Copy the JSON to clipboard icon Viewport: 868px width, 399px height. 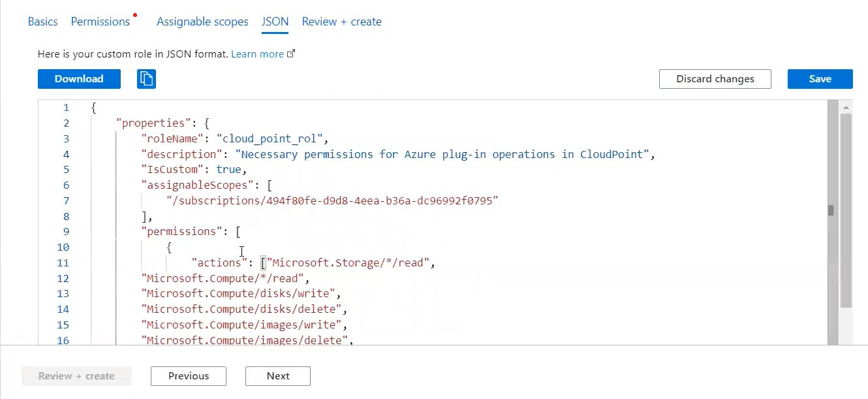tap(146, 79)
